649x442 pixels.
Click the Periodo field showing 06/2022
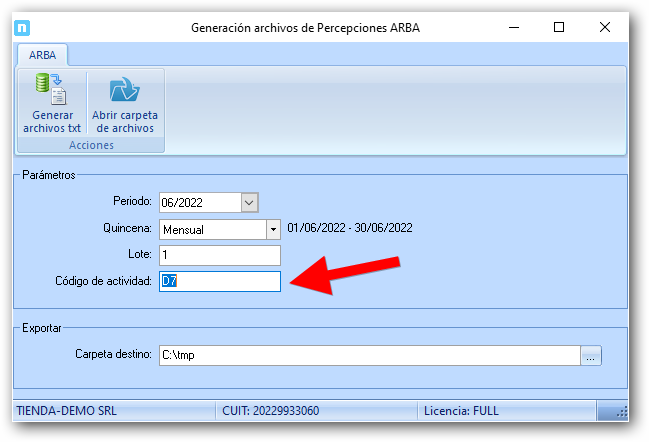[x=199, y=202]
